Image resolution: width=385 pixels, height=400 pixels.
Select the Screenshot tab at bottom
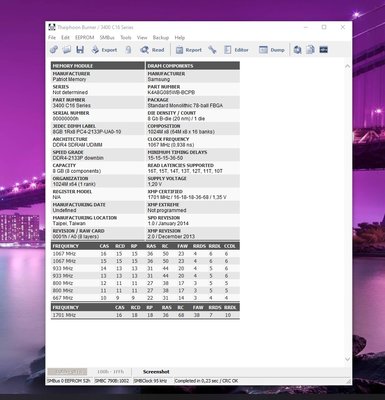tap(156, 371)
